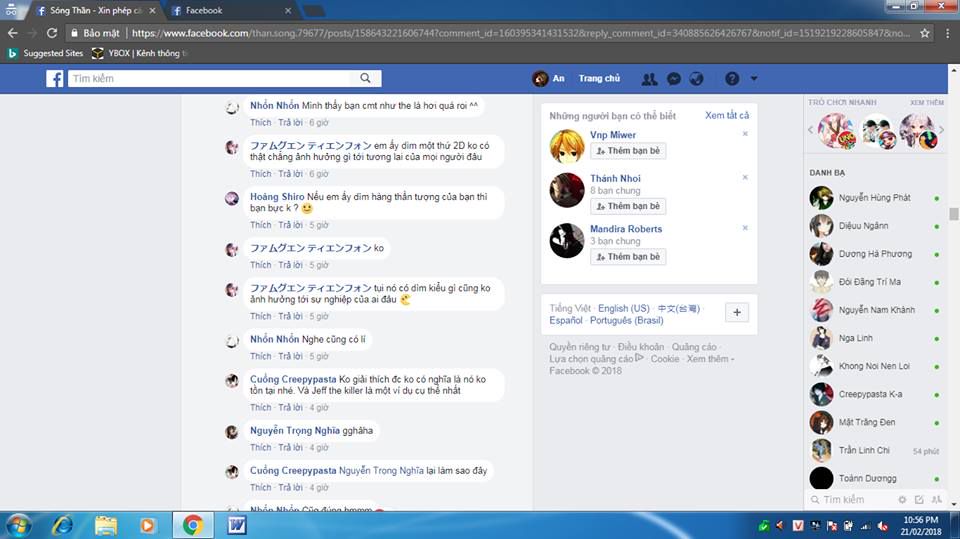The image size is (960, 539).
Task: Go to Trang chủ in the header
Action: [x=599, y=79]
